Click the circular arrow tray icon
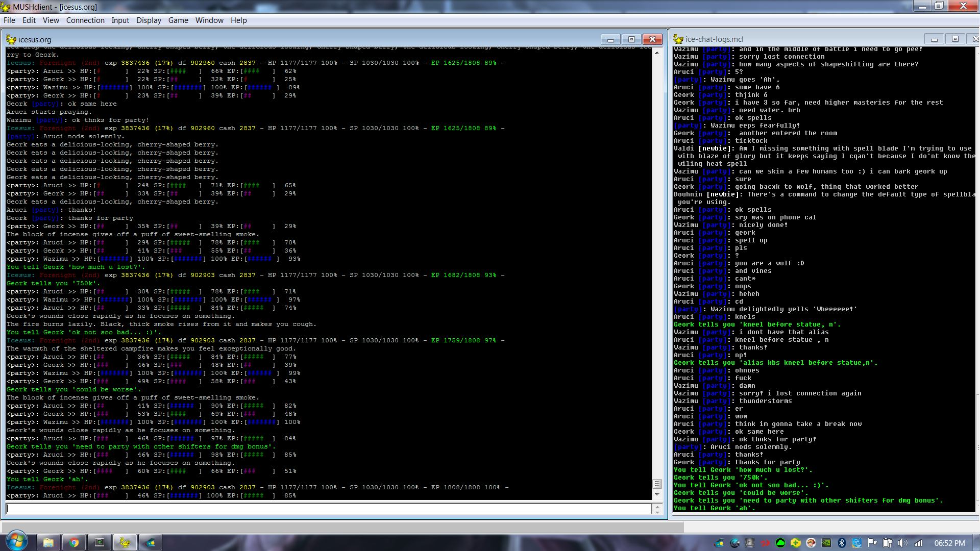The width and height of the screenshot is (980, 551). [x=734, y=543]
